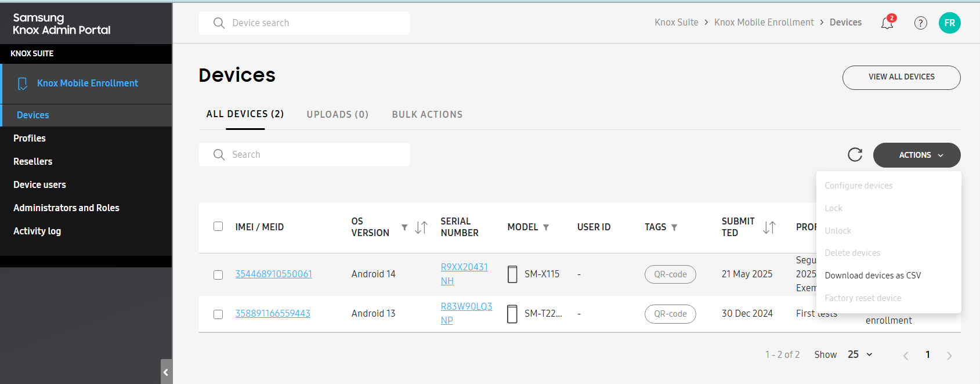Click the QR-code tag for SM-T22
Viewport: 980px width, 384px height.
click(x=670, y=314)
